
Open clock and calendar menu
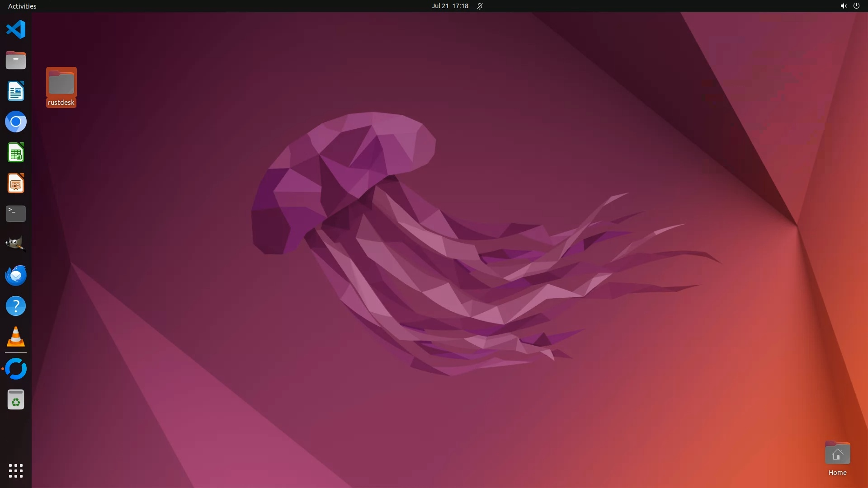pyautogui.click(x=449, y=6)
